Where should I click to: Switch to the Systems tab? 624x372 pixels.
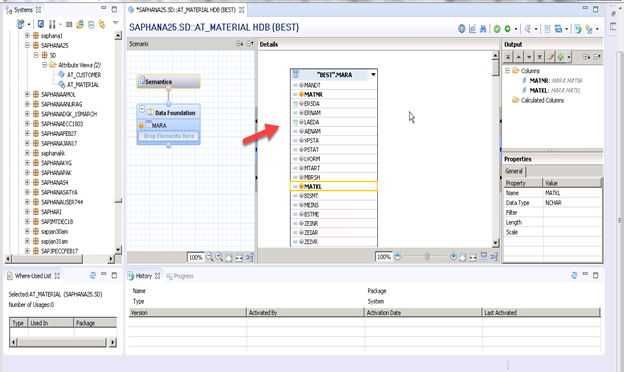(23, 10)
